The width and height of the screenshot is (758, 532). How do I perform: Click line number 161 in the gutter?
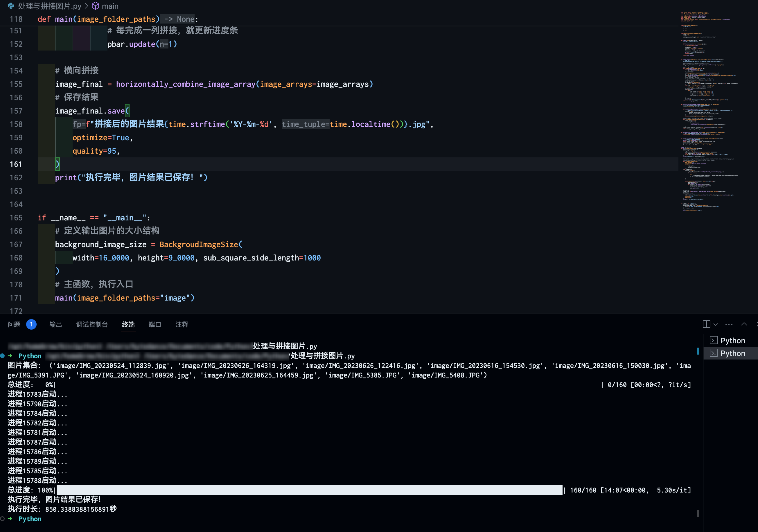click(x=16, y=164)
